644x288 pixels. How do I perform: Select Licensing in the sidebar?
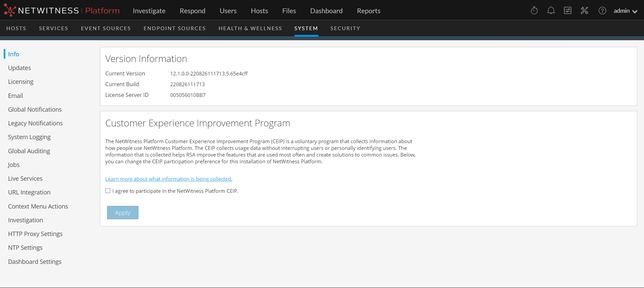[21, 82]
